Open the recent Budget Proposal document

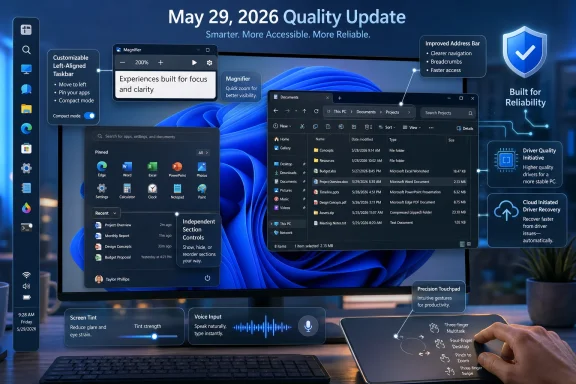point(133,257)
